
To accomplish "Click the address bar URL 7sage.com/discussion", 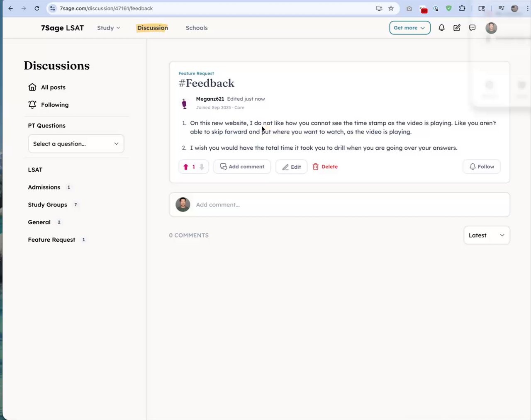I will pyautogui.click(x=106, y=8).
